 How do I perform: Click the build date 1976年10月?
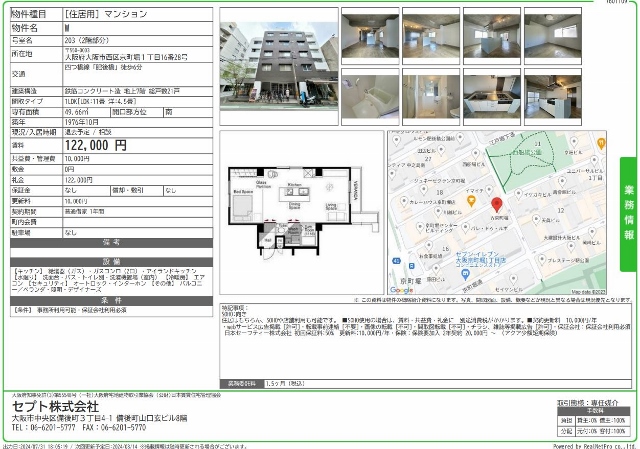pos(82,122)
